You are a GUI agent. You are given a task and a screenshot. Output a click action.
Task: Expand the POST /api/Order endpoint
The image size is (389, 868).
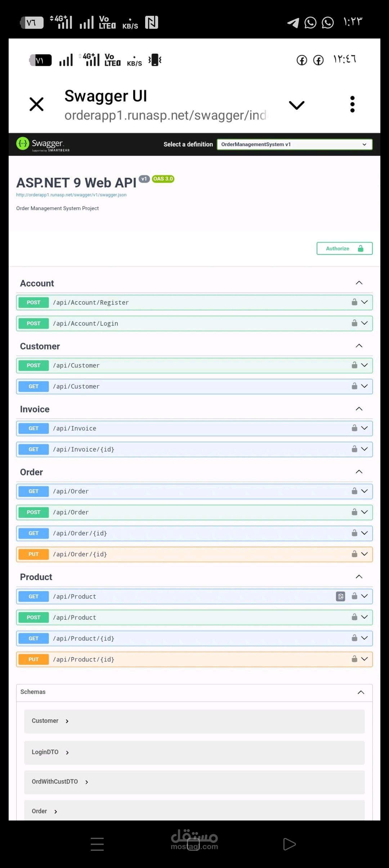pos(365,512)
